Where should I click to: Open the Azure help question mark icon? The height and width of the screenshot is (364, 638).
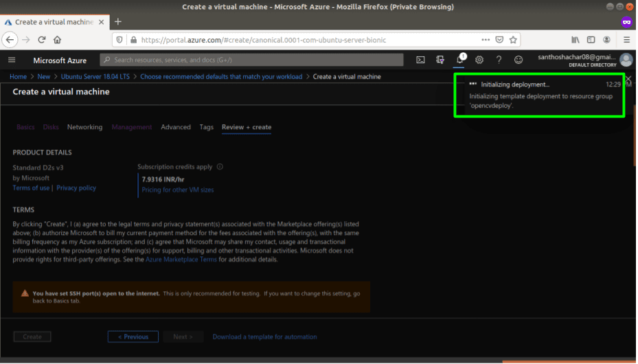pyautogui.click(x=499, y=60)
